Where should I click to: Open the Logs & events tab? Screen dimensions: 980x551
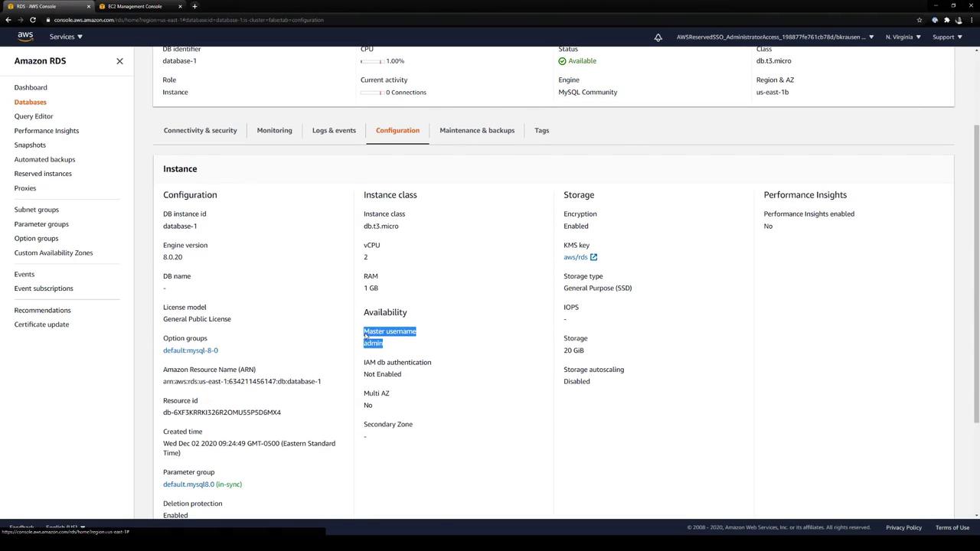pos(334,130)
